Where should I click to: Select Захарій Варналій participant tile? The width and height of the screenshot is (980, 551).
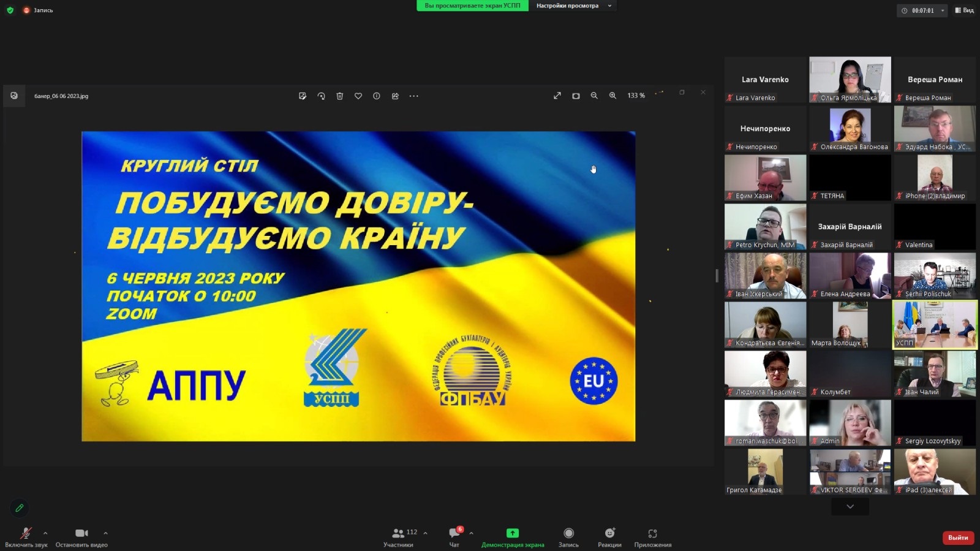[x=850, y=227]
